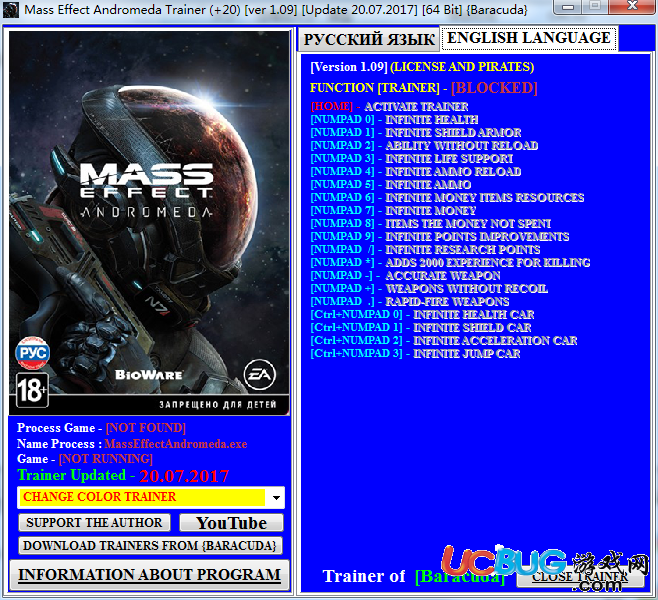The width and height of the screenshot is (658, 600).
Task: Click the (LICENSE AND PIRATES) text
Action: tap(462, 67)
